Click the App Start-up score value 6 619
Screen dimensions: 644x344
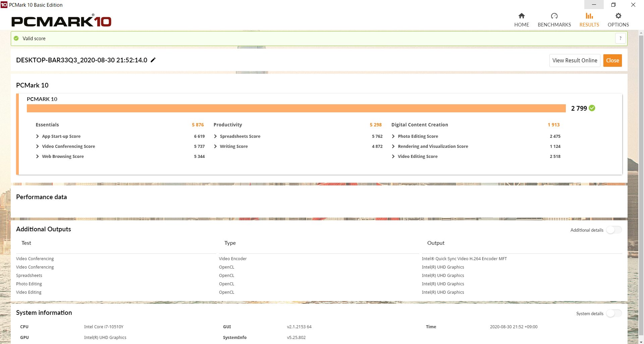point(199,136)
